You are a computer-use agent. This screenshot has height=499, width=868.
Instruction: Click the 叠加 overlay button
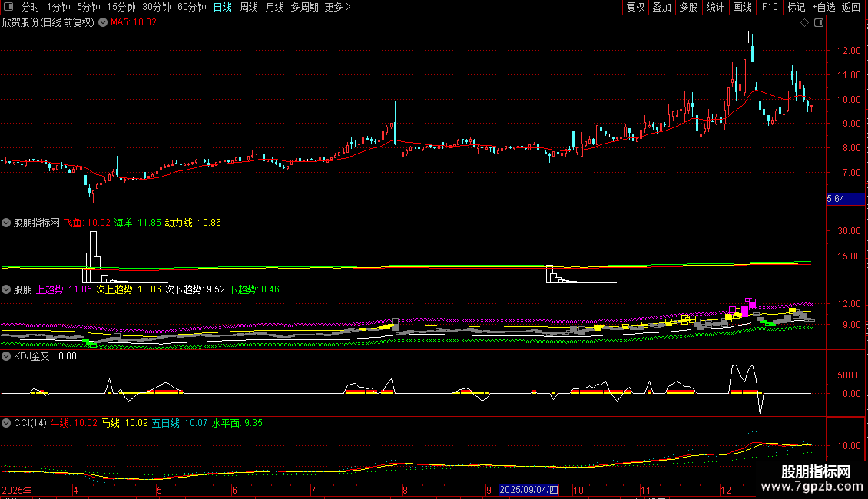click(661, 8)
